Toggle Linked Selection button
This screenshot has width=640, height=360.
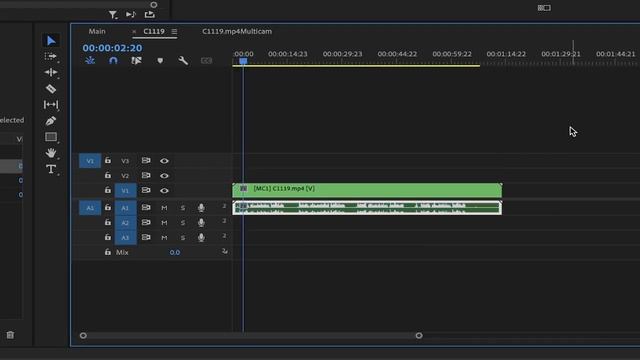pos(136,60)
